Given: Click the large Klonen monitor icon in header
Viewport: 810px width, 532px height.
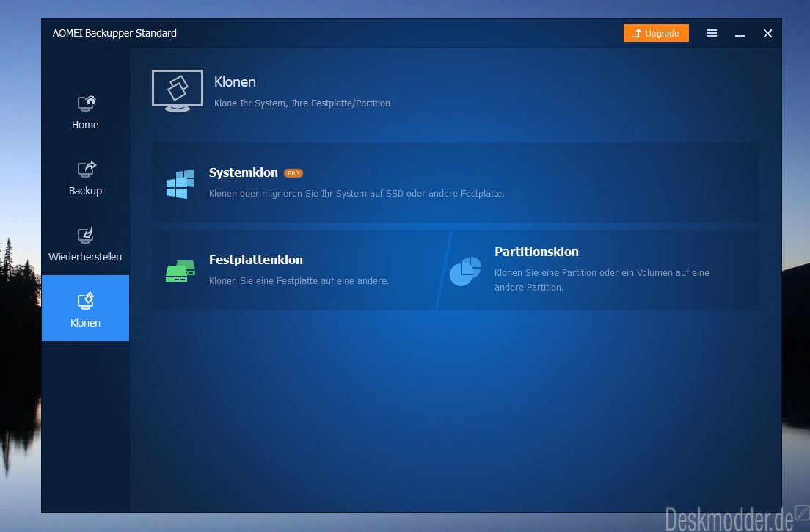Looking at the screenshot, I should coord(178,91).
